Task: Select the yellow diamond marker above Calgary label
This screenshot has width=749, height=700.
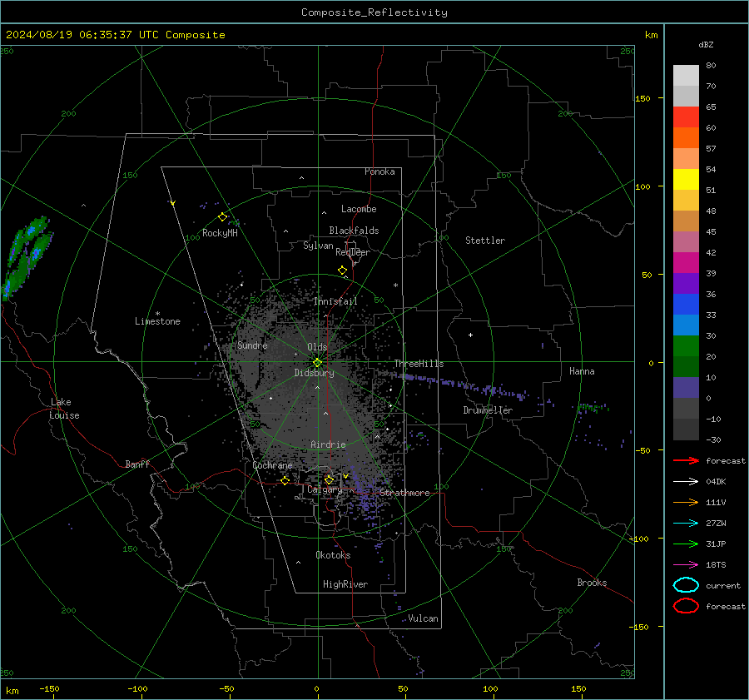Action: (x=329, y=479)
